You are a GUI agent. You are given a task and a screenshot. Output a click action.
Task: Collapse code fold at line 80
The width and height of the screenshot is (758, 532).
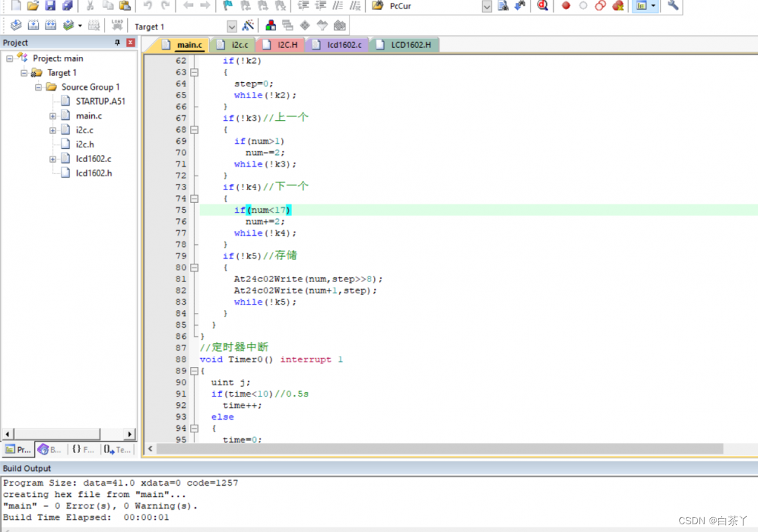(194, 267)
